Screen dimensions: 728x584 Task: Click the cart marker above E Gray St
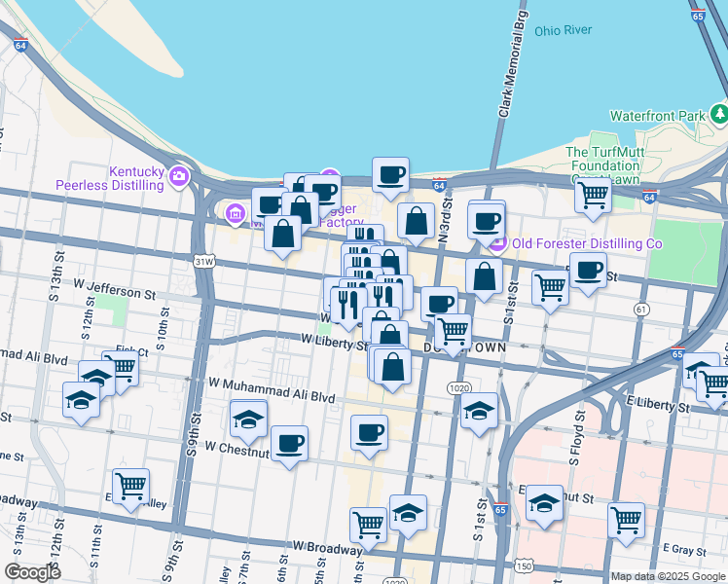coord(627,522)
